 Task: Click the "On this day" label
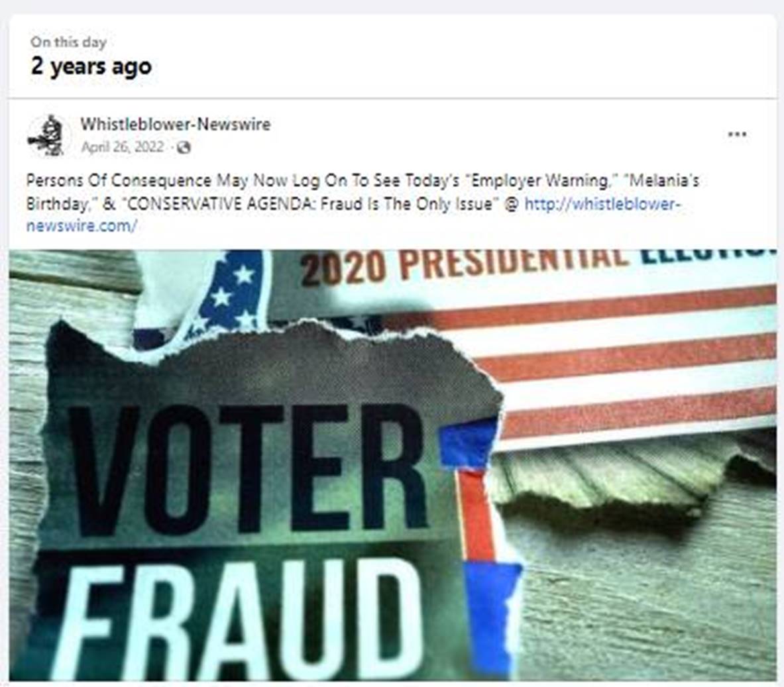point(68,42)
